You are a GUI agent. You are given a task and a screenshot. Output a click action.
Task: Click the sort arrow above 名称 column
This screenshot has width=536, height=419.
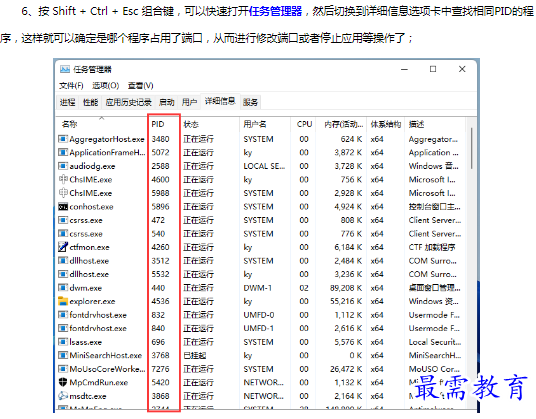(x=102, y=118)
